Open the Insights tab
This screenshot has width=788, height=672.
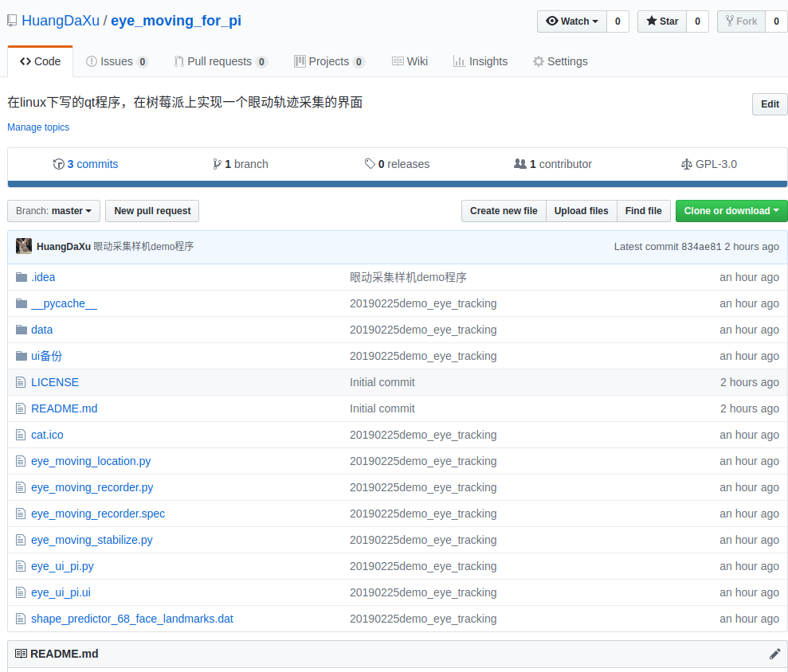[480, 61]
